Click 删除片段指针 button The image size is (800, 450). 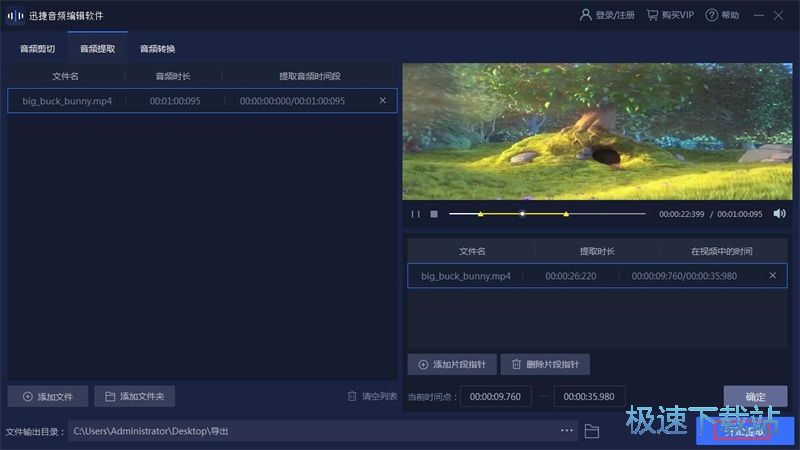pyautogui.click(x=545, y=364)
